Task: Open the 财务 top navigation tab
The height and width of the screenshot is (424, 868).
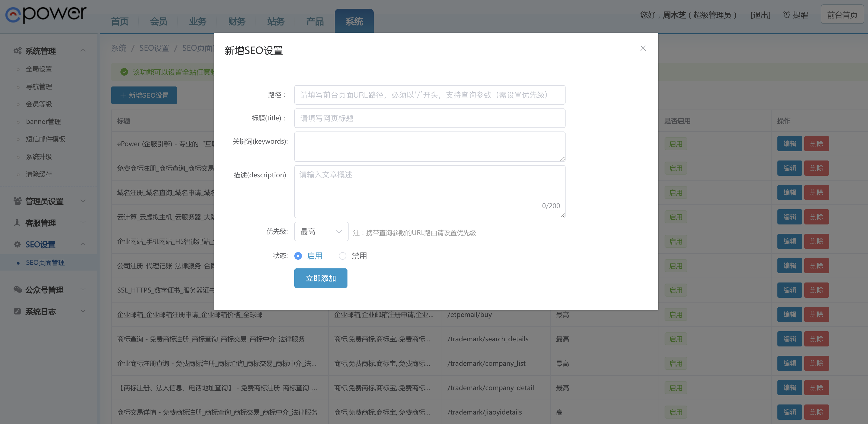Action: (x=237, y=22)
